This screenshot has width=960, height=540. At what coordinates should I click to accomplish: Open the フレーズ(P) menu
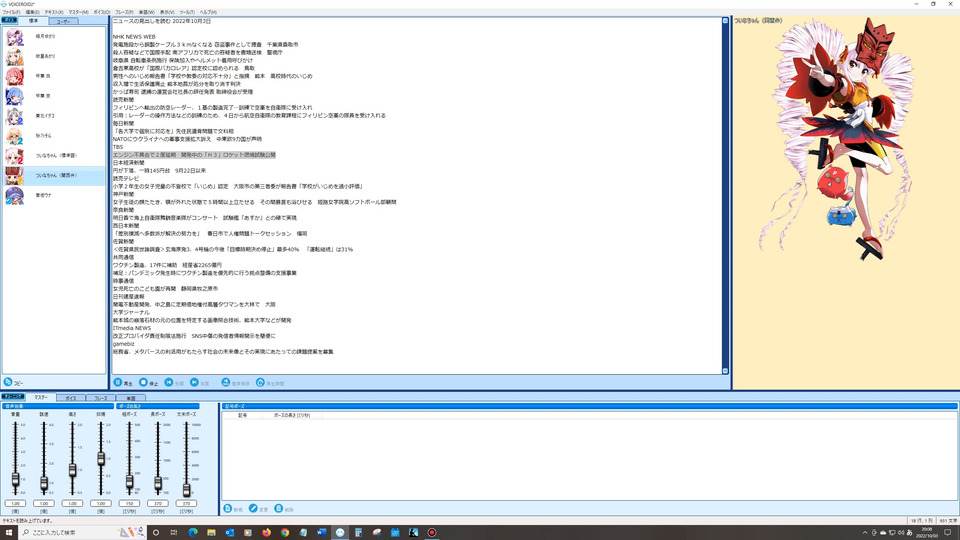124,12
